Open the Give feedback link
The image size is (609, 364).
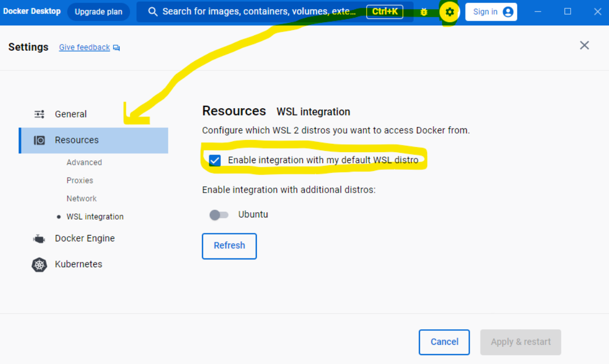(x=84, y=48)
